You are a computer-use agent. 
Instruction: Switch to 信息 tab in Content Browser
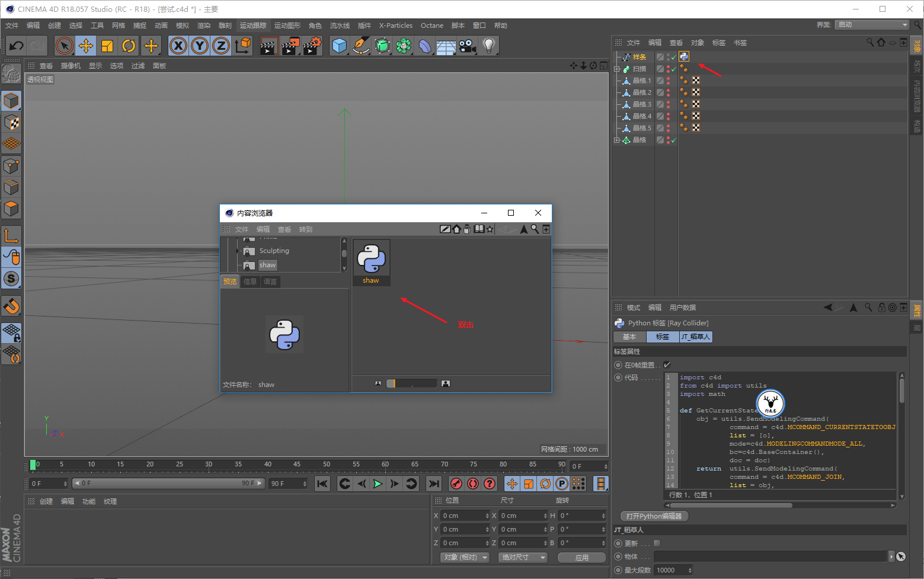pos(250,281)
